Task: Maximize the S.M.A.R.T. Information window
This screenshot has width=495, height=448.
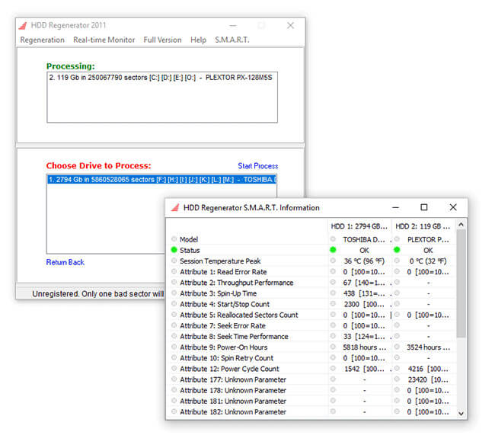Action: (x=424, y=207)
